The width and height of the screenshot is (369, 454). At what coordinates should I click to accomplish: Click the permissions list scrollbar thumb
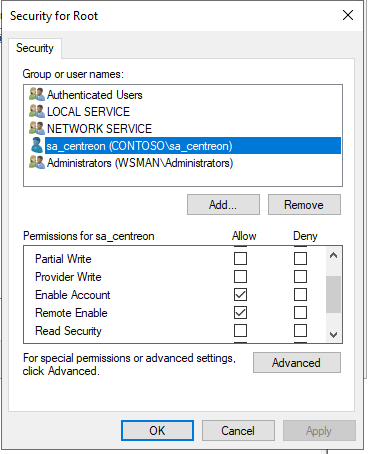pyautogui.click(x=333, y=294)
